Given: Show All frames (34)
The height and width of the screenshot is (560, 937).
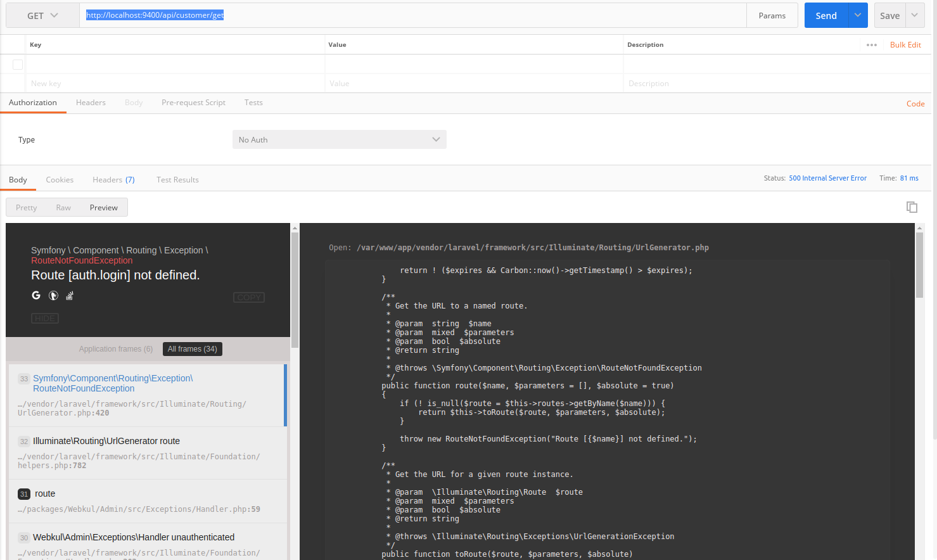Looking at the screenshot, I should (x=192, y=349).
